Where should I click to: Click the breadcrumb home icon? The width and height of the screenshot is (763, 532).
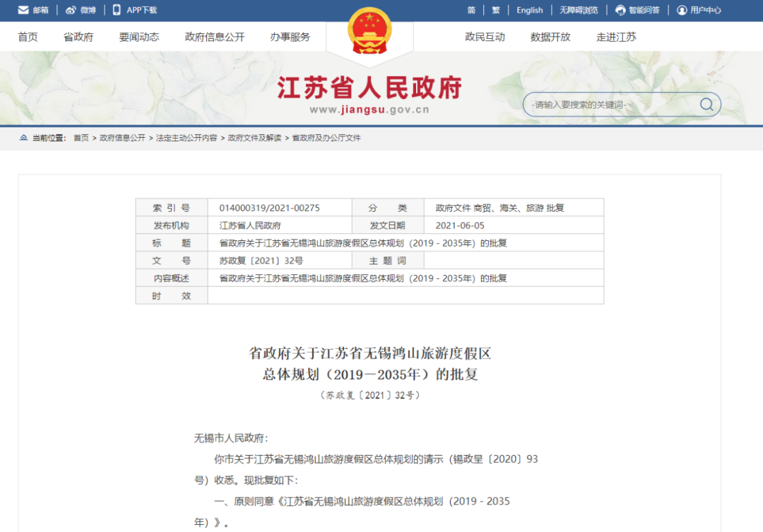coord(23,138)
